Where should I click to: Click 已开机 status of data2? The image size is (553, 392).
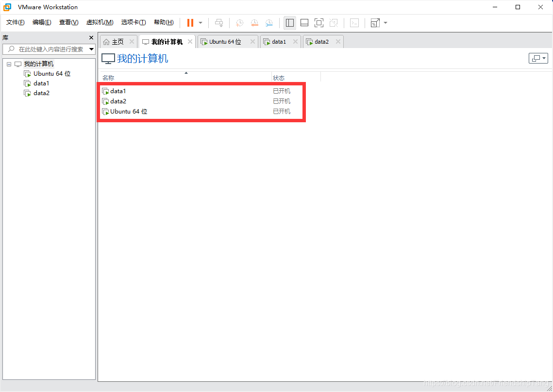click(282, 101)
